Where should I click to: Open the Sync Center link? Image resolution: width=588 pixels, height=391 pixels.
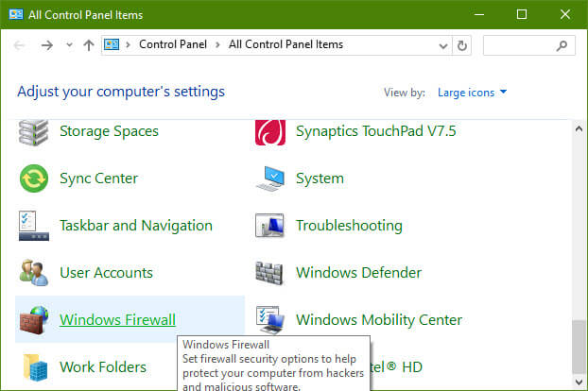tap(99, 178)
